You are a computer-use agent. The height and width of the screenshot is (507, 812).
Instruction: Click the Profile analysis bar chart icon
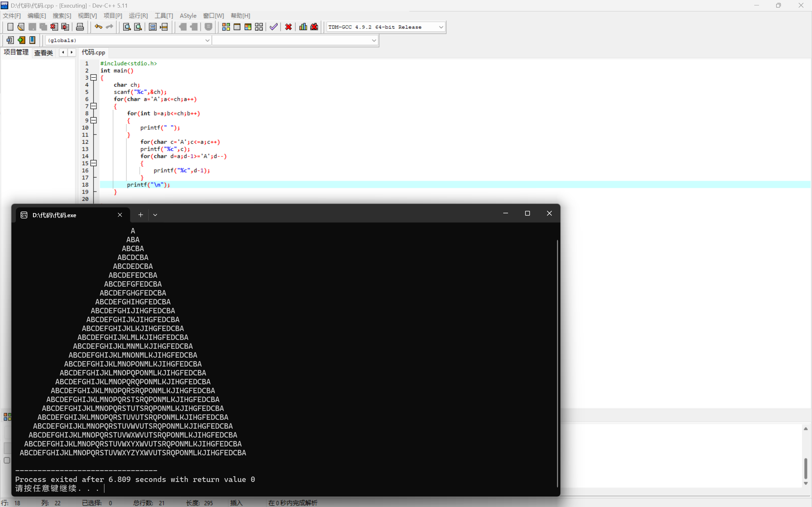point(303,27)
